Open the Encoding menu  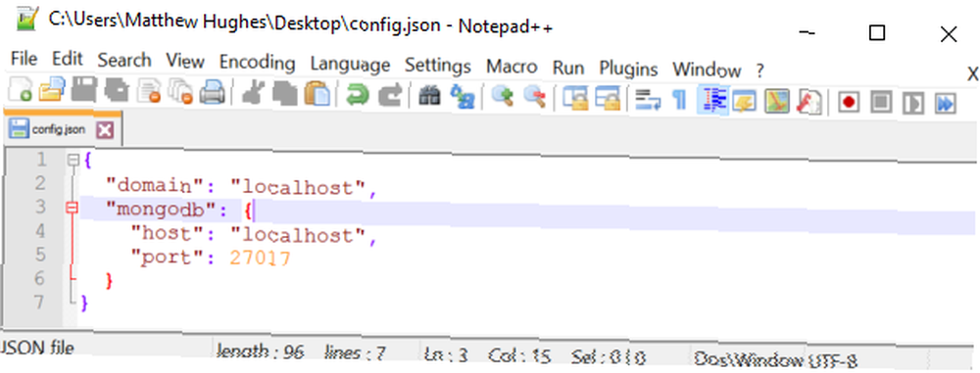[x=257, y=63]
